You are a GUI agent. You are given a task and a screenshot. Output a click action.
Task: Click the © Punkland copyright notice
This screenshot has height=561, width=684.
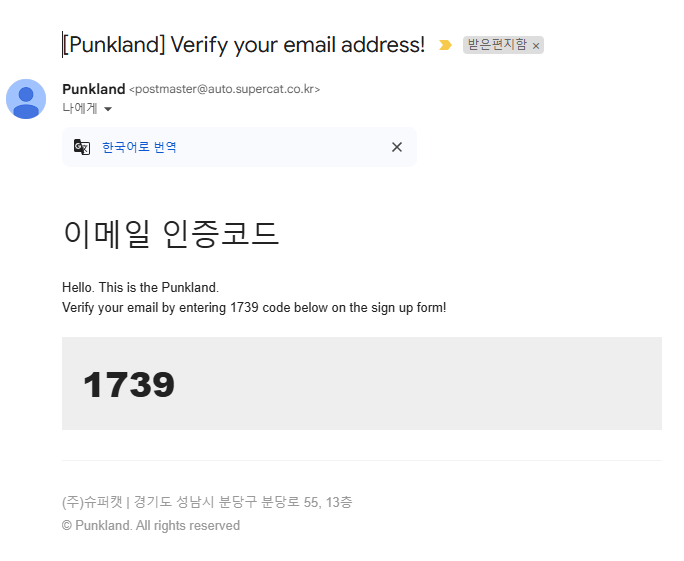tap(150, 525)
